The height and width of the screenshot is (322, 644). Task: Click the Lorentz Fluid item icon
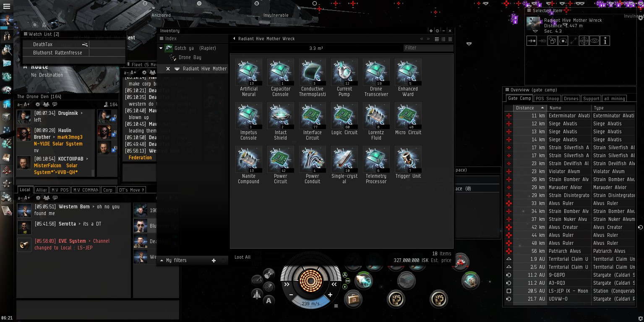(376, 116)
